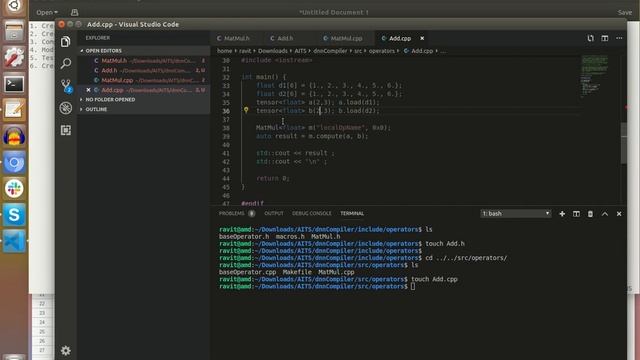Close the Add.cpp editor tab

(x=422, y=38)
